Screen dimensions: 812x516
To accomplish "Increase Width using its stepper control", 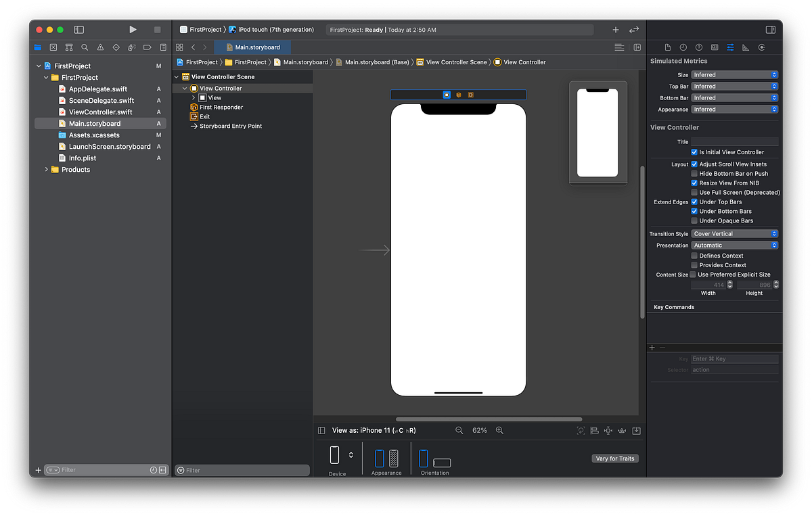I will tap(729, 282).
